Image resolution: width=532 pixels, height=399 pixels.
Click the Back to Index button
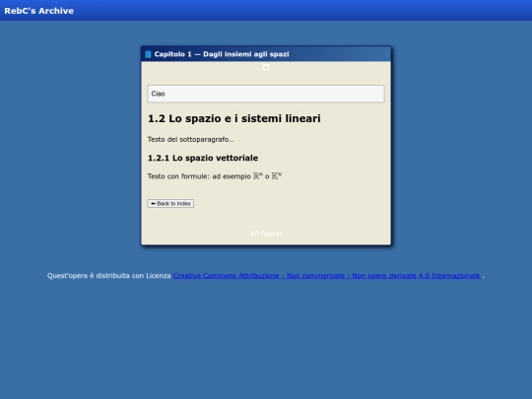point(170,203)
